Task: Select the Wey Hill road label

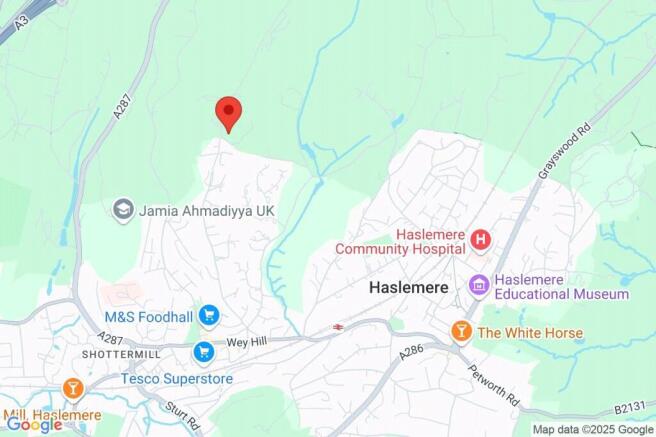Action: click(246, 342)
